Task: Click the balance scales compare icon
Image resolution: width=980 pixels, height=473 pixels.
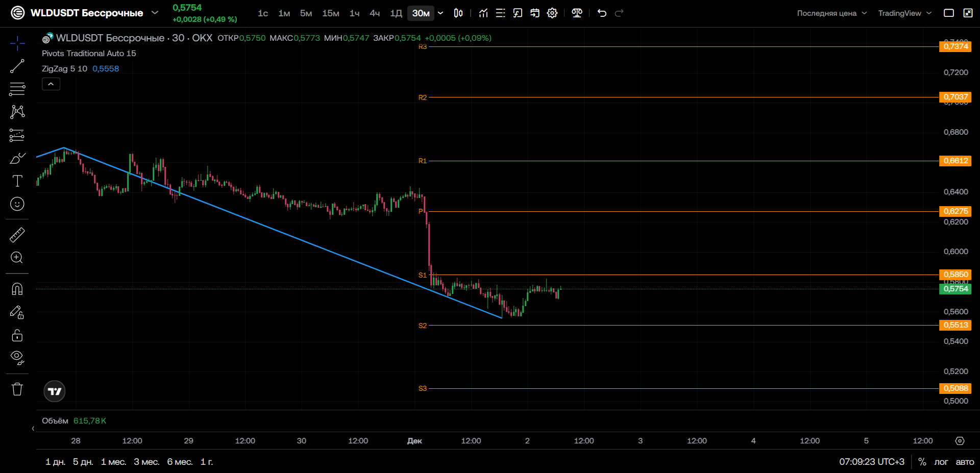Action: point(577,13)
